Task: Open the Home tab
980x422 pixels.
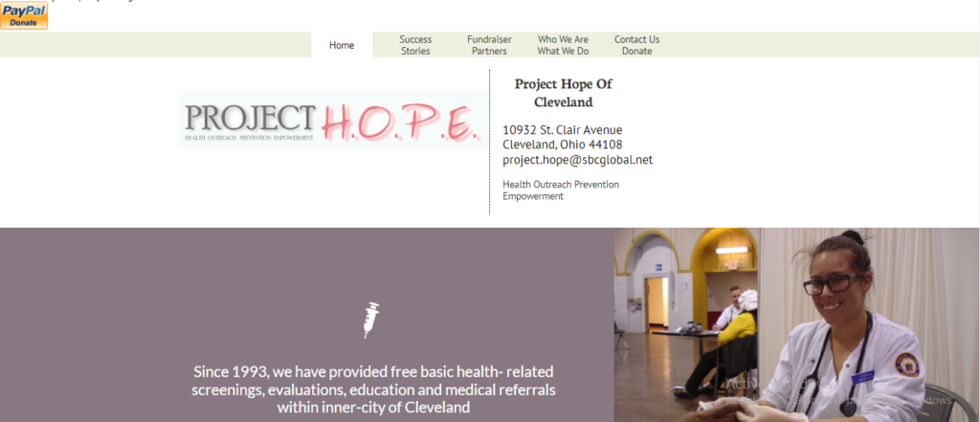Action: tap(342, 45)
